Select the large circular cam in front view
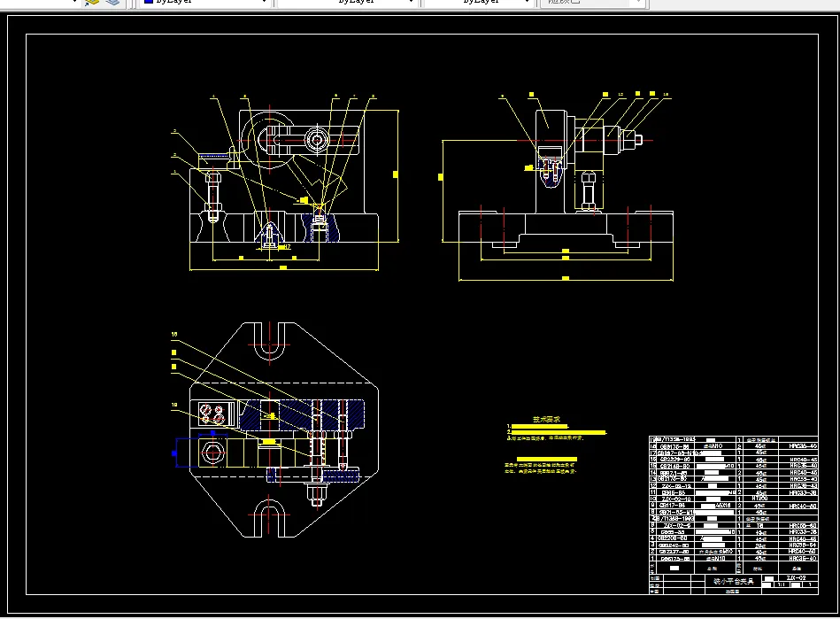This screenshot has height=619, width=840. click(269, 140)
